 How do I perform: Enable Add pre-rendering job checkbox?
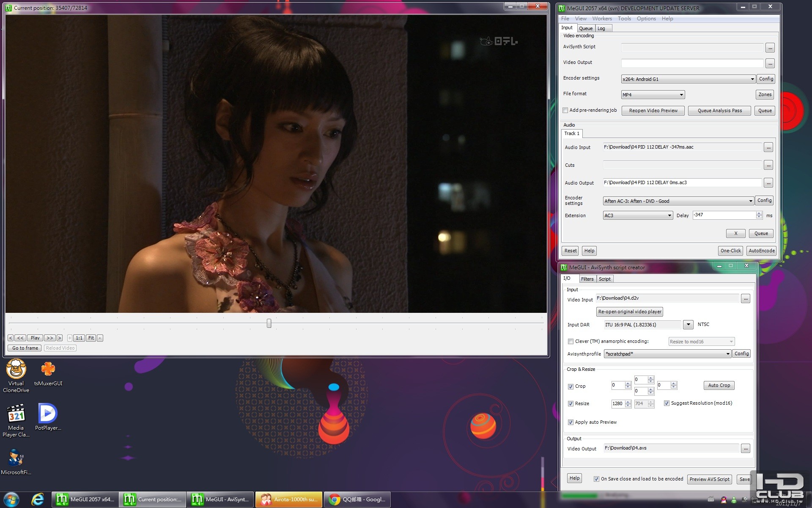565,110
